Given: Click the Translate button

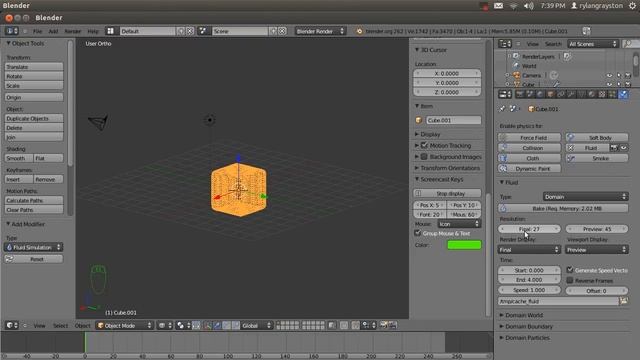Looking at the screenshot, I should pos(34,67).
